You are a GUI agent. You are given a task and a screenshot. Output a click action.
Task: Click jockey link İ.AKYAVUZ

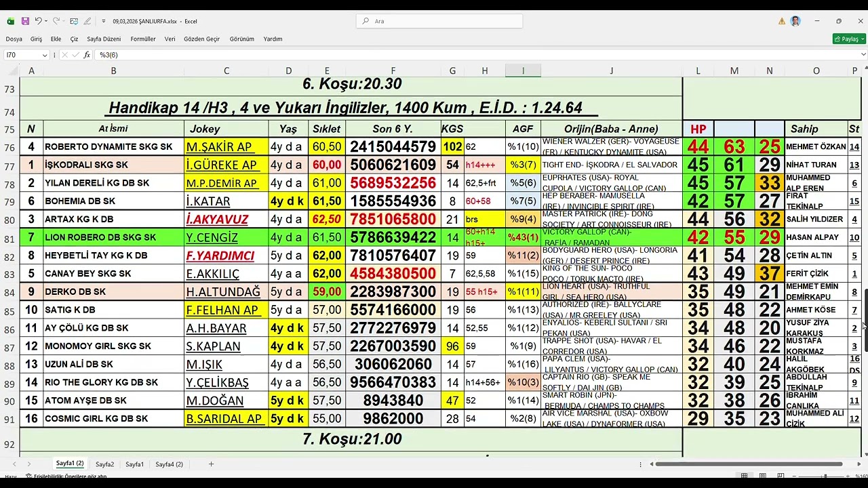pyautogui.click(x=217, y=220)
